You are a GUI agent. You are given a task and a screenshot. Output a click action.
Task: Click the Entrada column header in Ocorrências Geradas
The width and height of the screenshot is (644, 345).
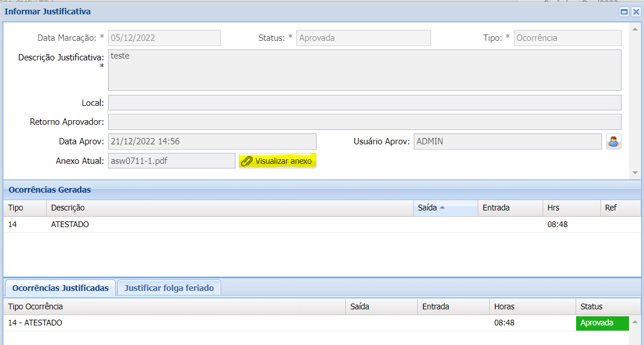(510, 208)
